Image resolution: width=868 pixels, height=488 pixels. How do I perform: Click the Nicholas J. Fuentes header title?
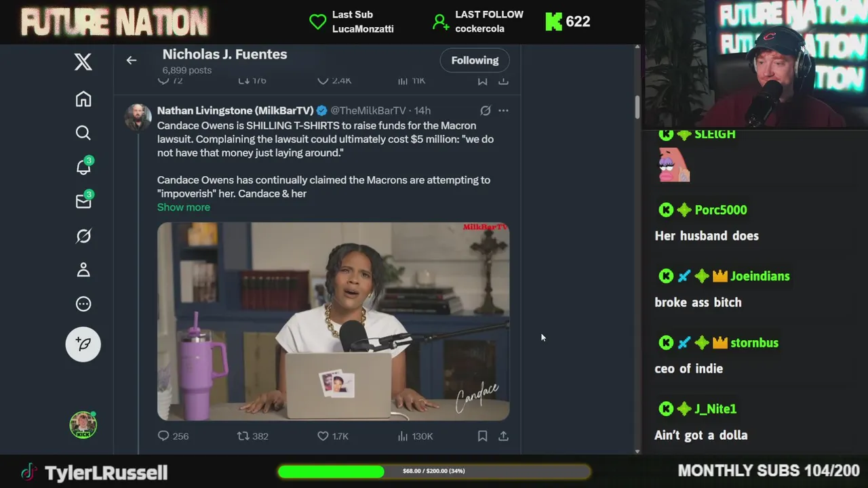click(224, 54)
